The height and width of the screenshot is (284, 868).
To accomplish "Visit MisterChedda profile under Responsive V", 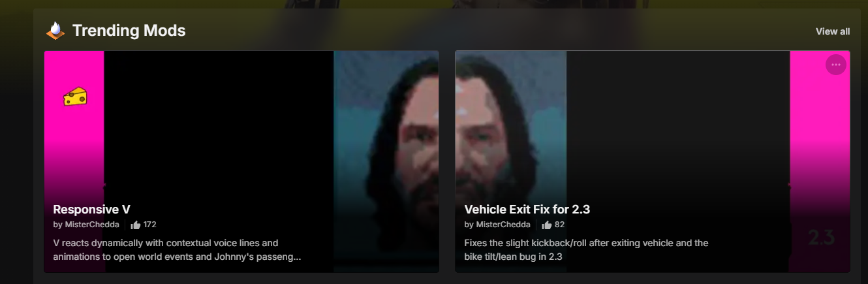I will click(92, 225).
